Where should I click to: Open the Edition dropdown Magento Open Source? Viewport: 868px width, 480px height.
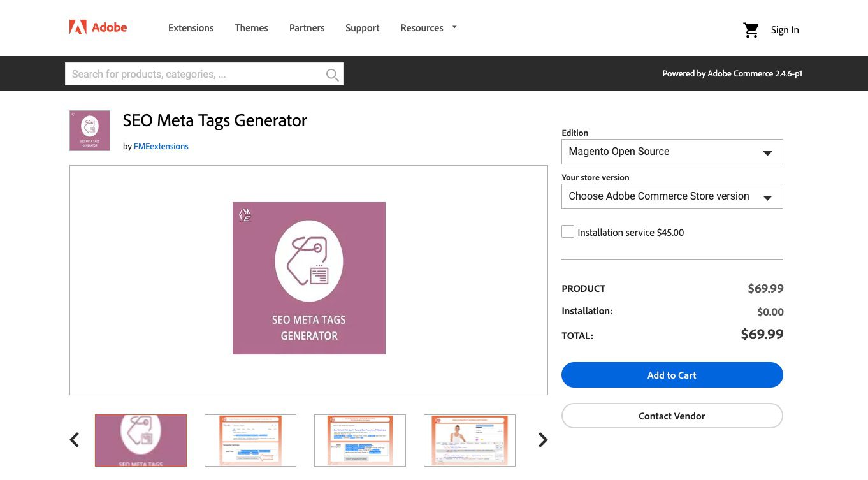[672, 152]
